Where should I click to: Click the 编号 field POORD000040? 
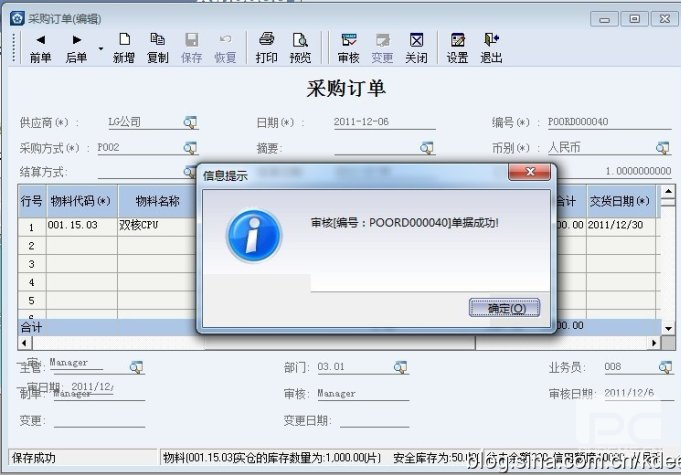click(600, 122)
